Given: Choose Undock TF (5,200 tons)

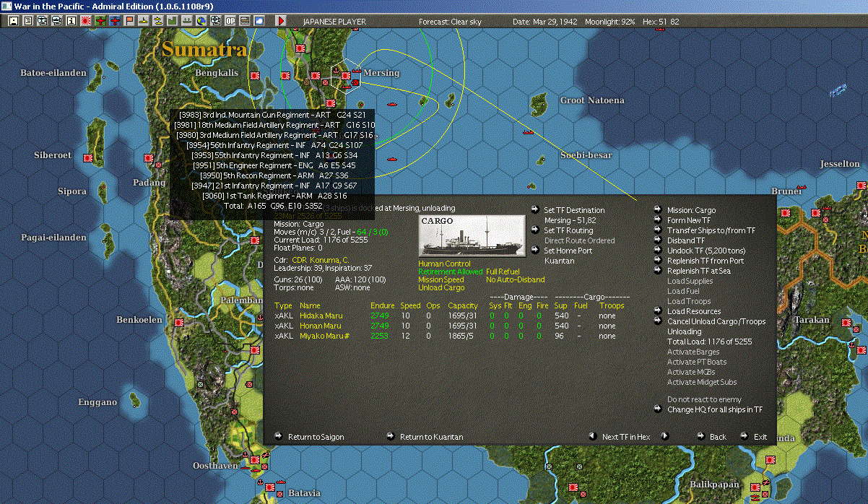Looking at the screenshot, I should click(706, 251).
